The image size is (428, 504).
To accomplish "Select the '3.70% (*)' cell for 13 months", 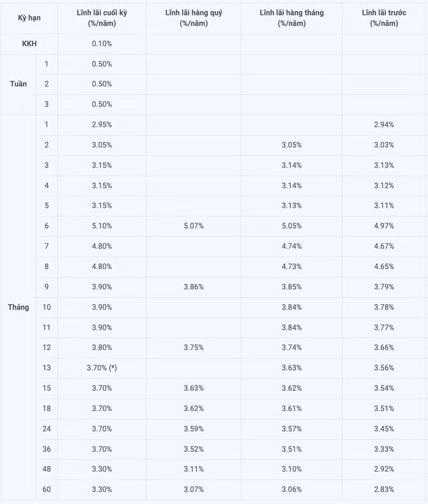I will (101, 368).
